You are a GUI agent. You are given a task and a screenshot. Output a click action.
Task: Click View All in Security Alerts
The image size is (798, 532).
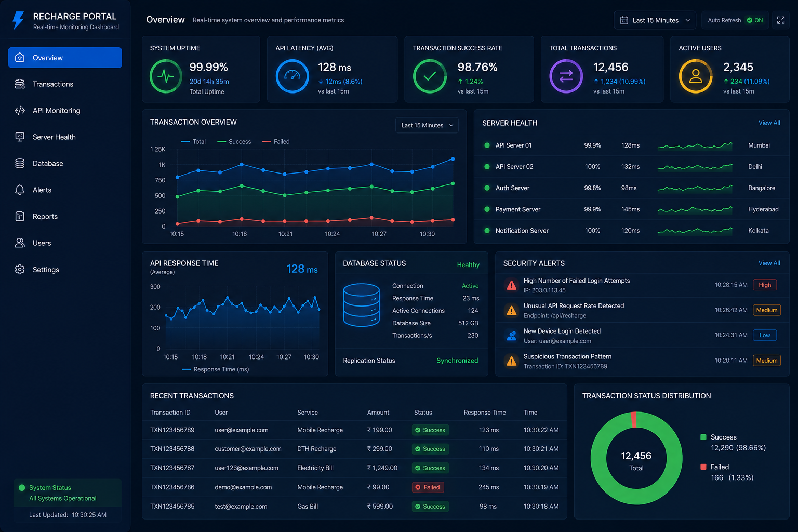tap(769, 263)
